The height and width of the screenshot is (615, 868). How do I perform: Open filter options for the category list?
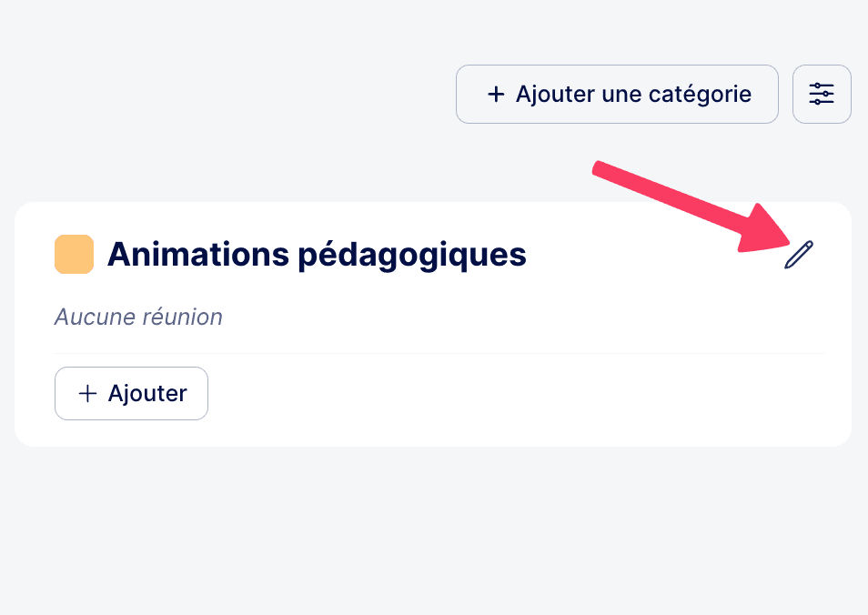(x=822, y=94)
